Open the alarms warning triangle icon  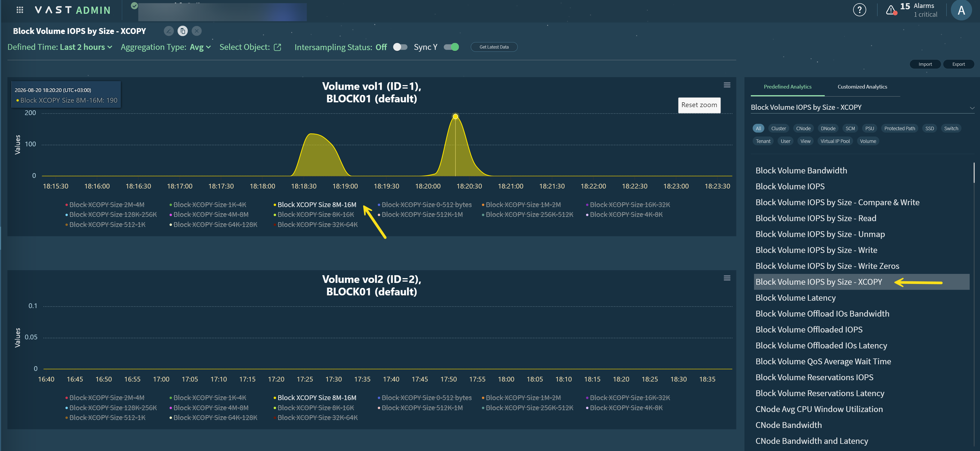pyautogui.click(x=891, y=10)
